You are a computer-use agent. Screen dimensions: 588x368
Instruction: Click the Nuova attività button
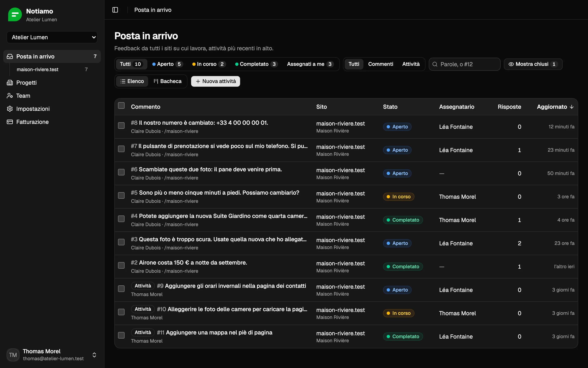[x=216, y=81]
